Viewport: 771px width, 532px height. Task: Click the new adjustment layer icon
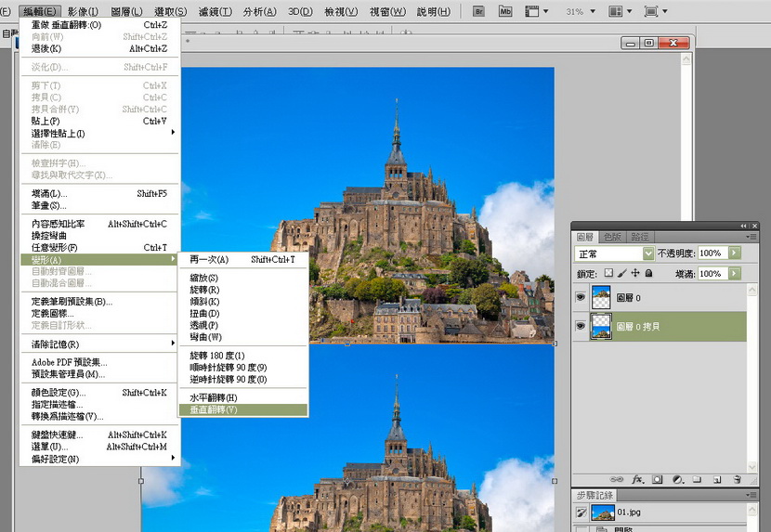(x=678, y=479)
